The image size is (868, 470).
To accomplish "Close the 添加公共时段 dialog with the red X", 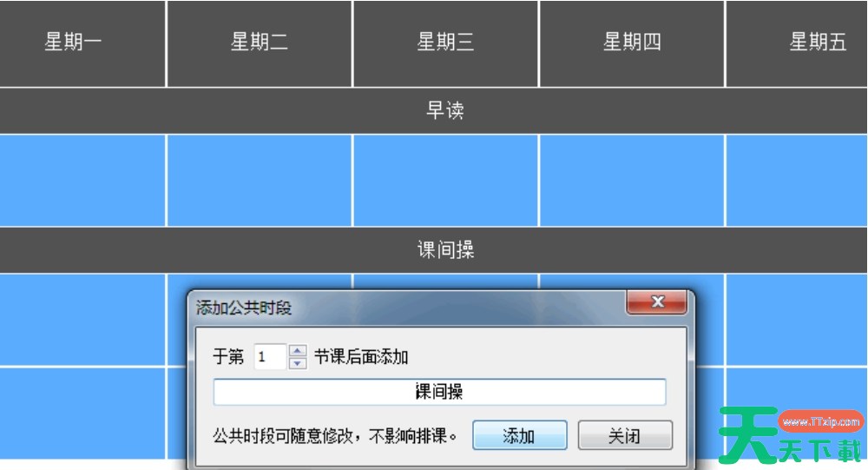I will pos(656,302).
